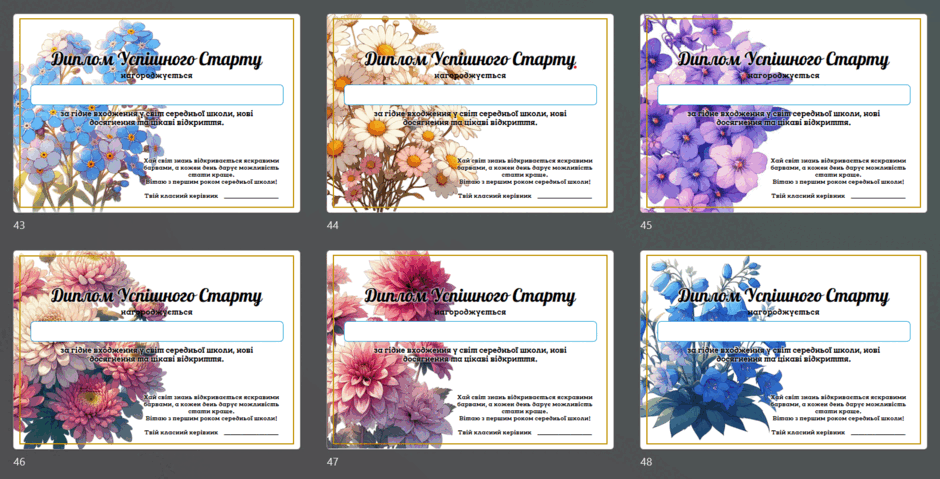This screenshot has height=479, width=940.
Task: Select slide 43 with blue forget-me-nots
Action: click(x=156, y=113)
